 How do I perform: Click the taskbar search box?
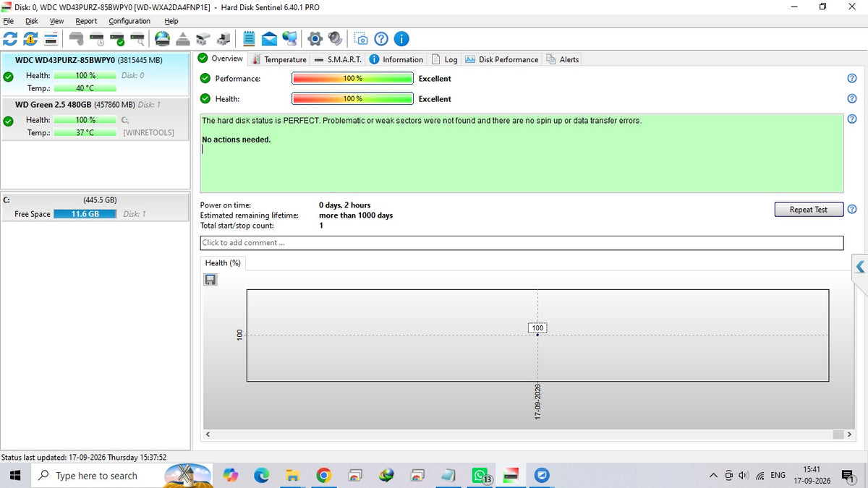click(x=123, y=476)
